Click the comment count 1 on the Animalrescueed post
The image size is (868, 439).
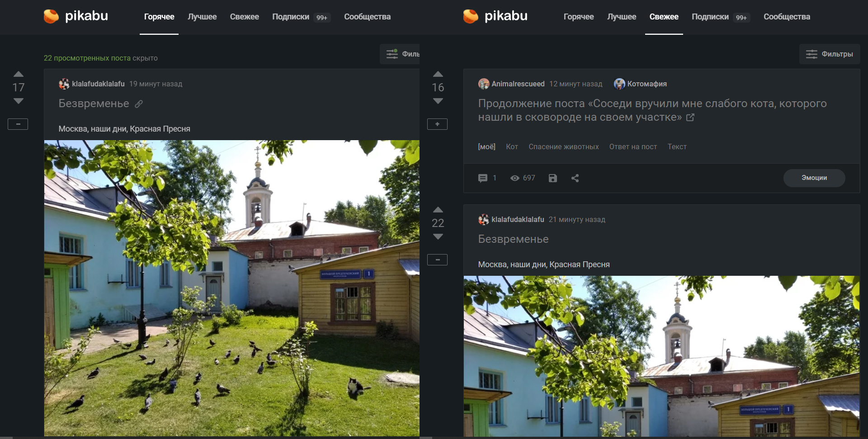point(495,178)
